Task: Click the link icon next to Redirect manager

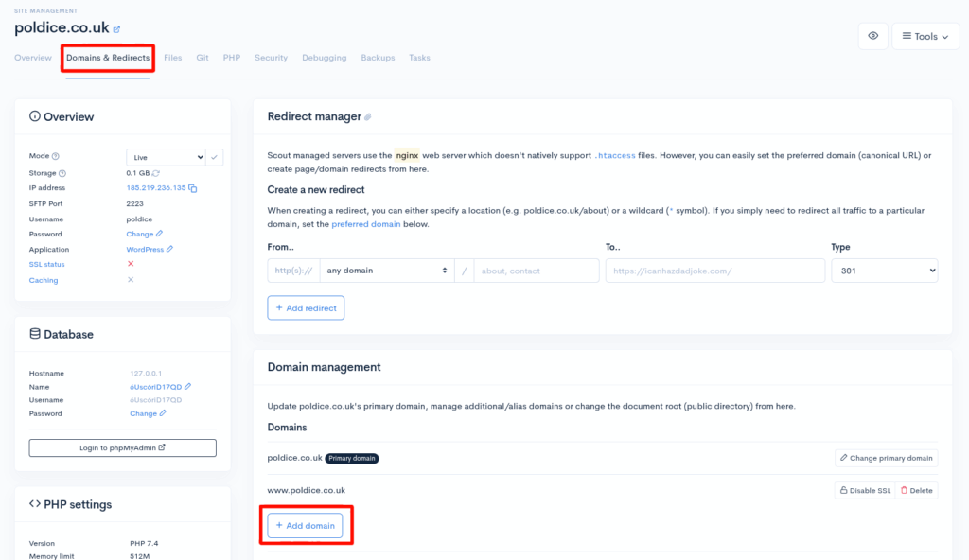Action: pos(368,117)
